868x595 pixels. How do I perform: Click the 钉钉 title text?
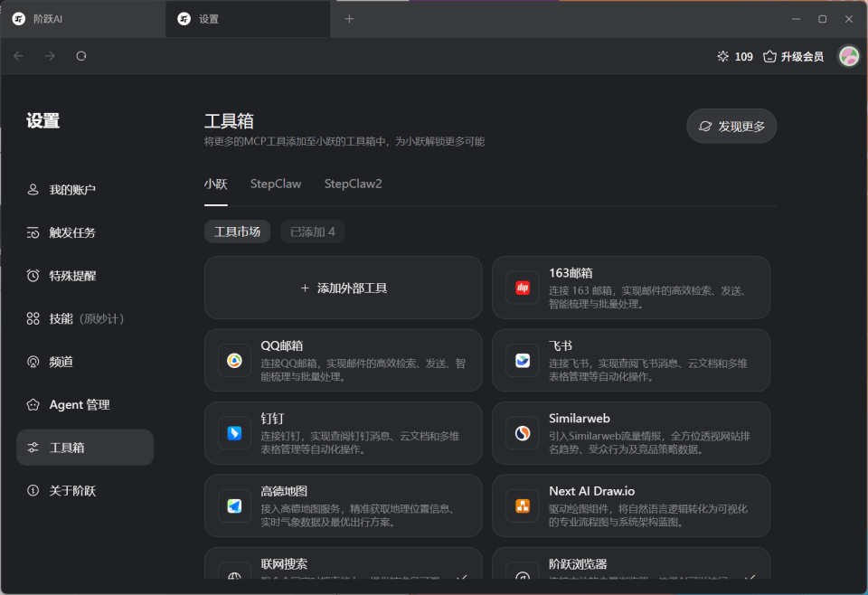(272, 419)
